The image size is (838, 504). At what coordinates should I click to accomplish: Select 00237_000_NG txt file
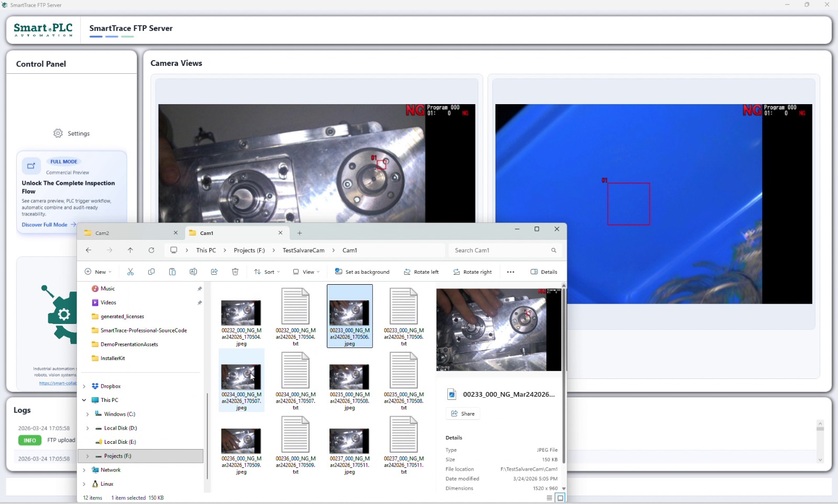coord(404,445)
